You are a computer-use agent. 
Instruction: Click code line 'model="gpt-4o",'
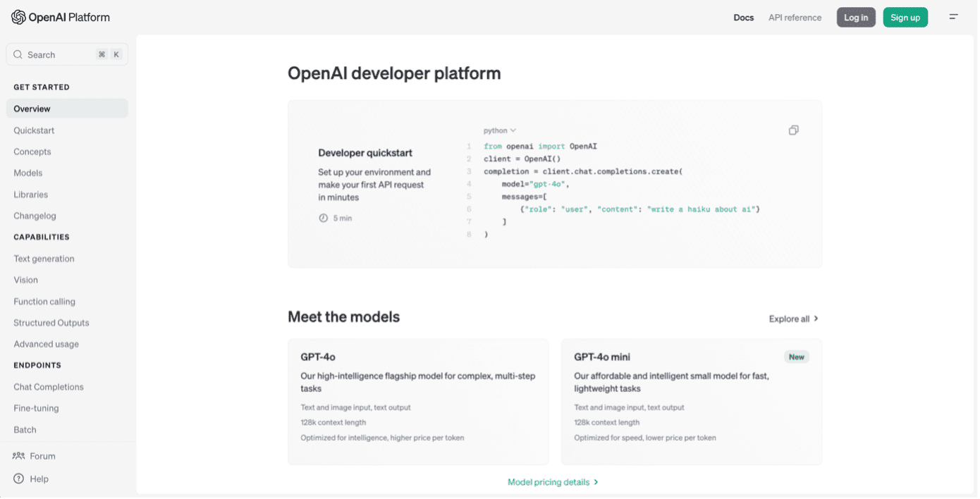(535, 185)
